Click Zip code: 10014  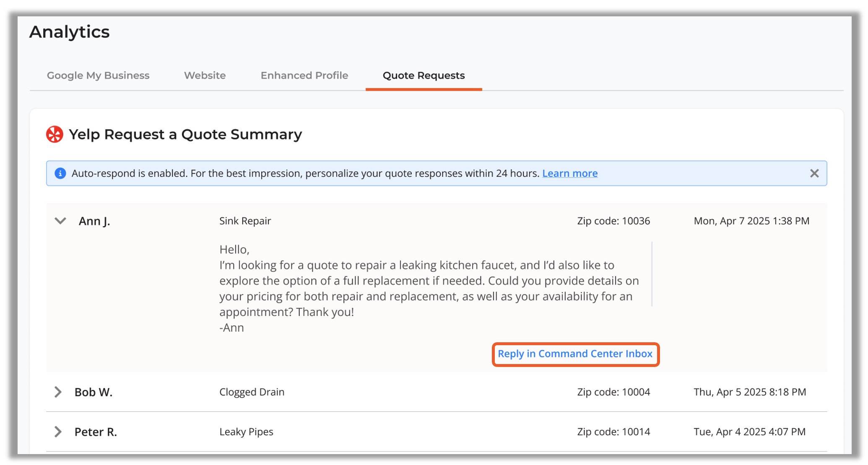(x=613, y=432)
